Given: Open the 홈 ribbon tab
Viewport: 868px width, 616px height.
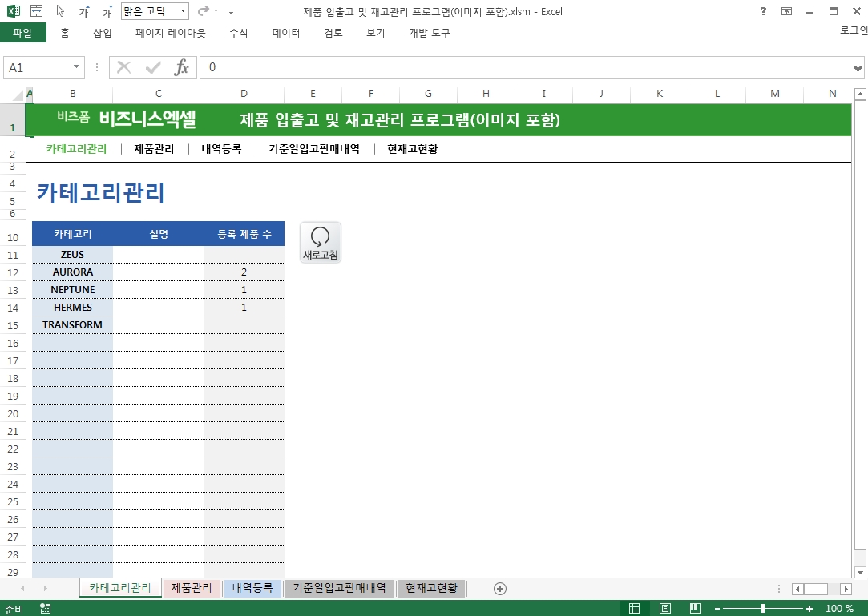Looking at the screenshot, I should coord(65,33).
